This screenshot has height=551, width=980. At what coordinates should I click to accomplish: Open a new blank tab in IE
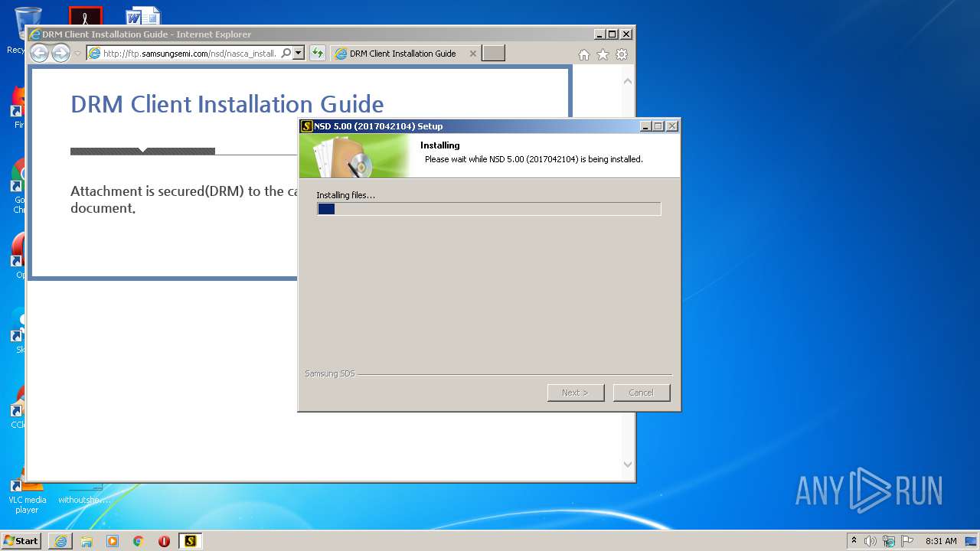(493, 53)
